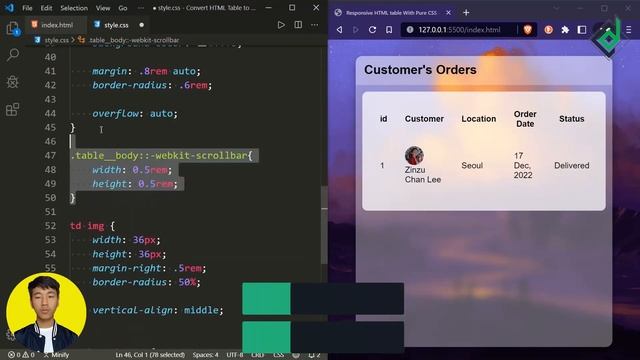Image resolution: width=640 pixels, height=360 pixels.
Task: Click the 'td img {' selector line
Action: coord(93,226)
